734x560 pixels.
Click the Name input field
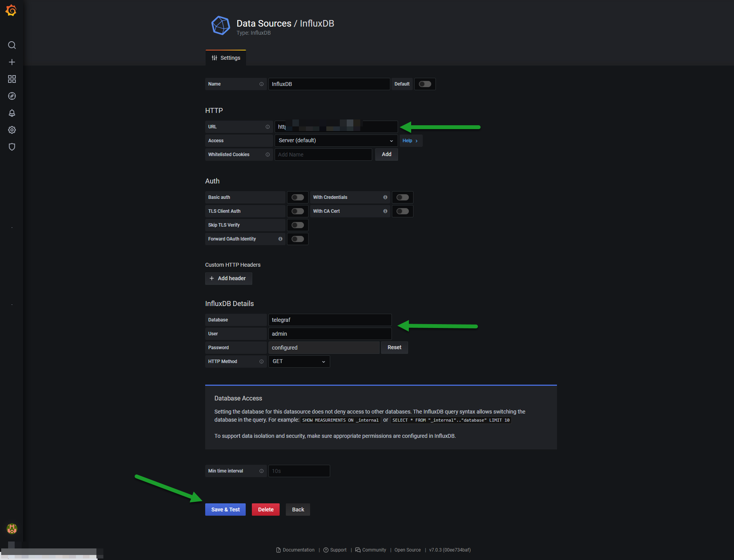[x=329, y=84]
